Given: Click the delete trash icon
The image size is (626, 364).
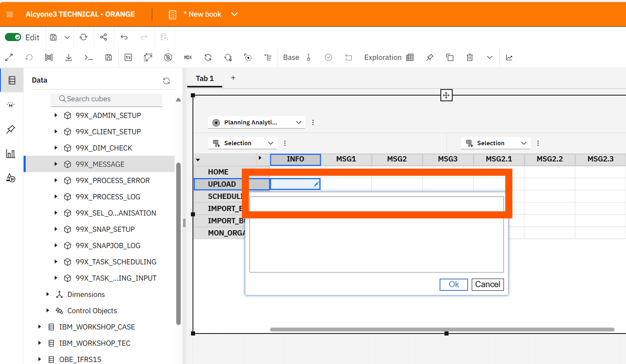Looking at the screenshot, I should pyautogui.click(x=469, y=57).
